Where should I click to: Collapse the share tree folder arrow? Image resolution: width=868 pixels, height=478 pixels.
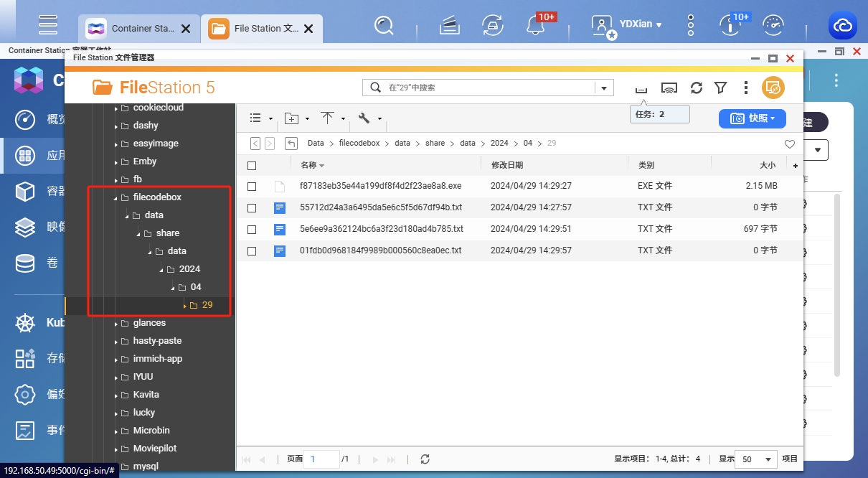[138, 234]
